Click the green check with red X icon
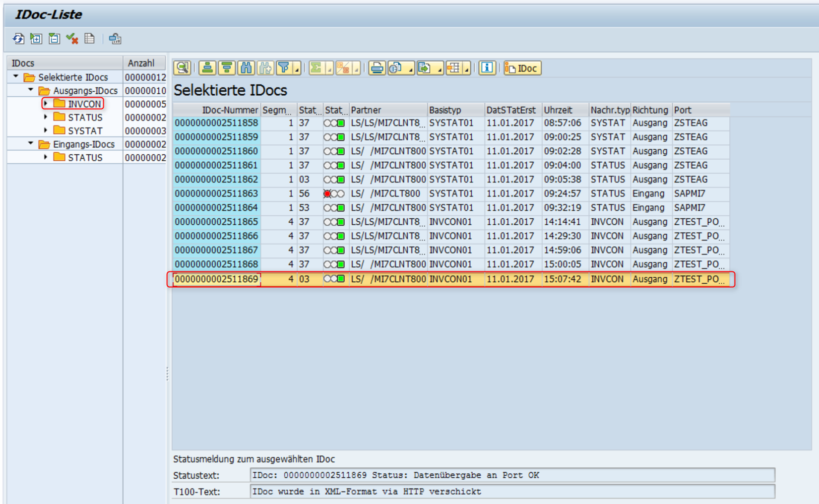819x504 pixels. 72,39
